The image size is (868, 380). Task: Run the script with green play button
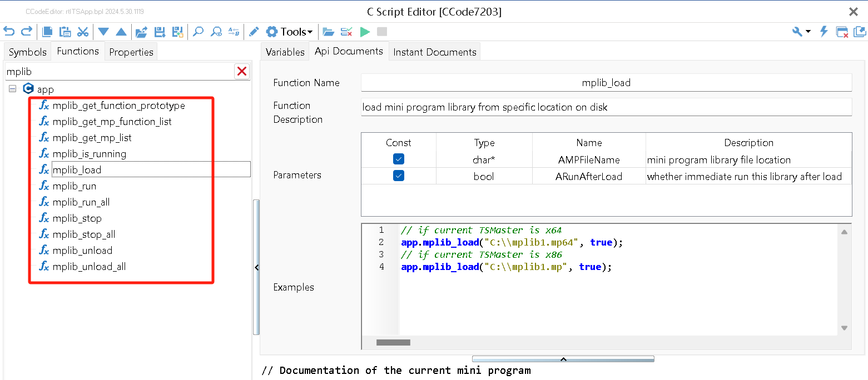point(365,32)
